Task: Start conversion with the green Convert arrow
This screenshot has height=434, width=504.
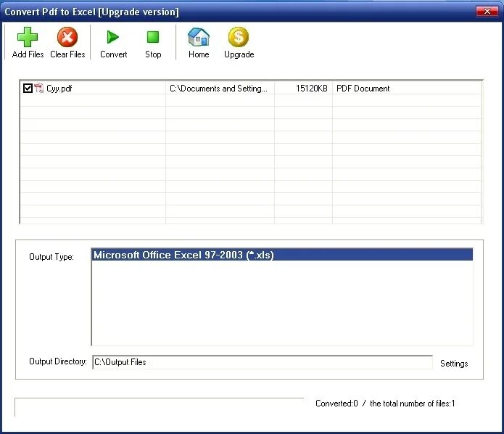Action: tap(113, 37)
